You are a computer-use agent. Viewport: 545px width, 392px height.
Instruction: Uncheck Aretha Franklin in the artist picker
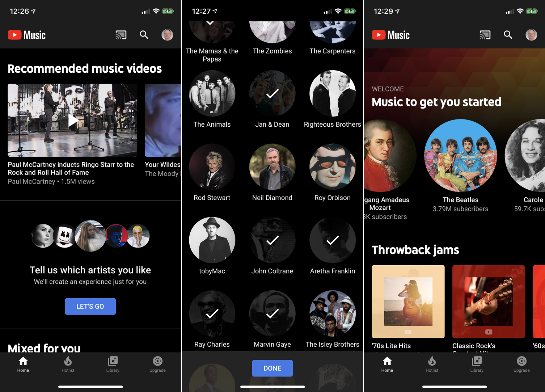tap(332, 240)
